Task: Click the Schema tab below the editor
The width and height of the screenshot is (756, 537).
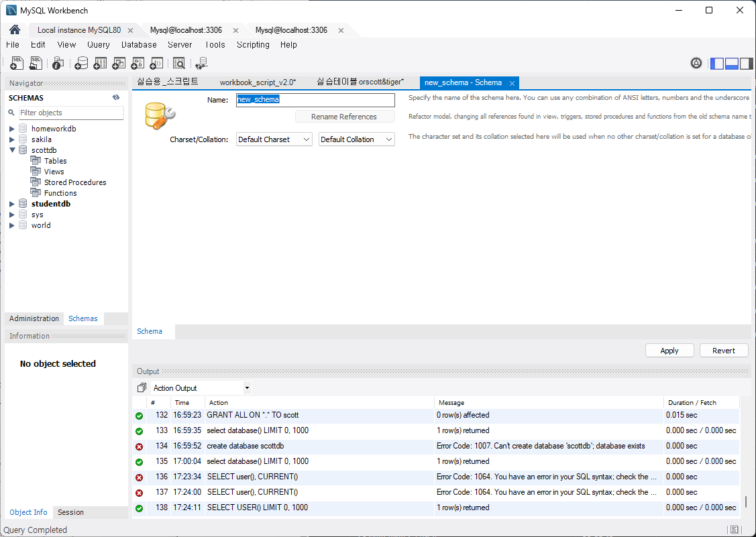Action: tap(150, 331)
